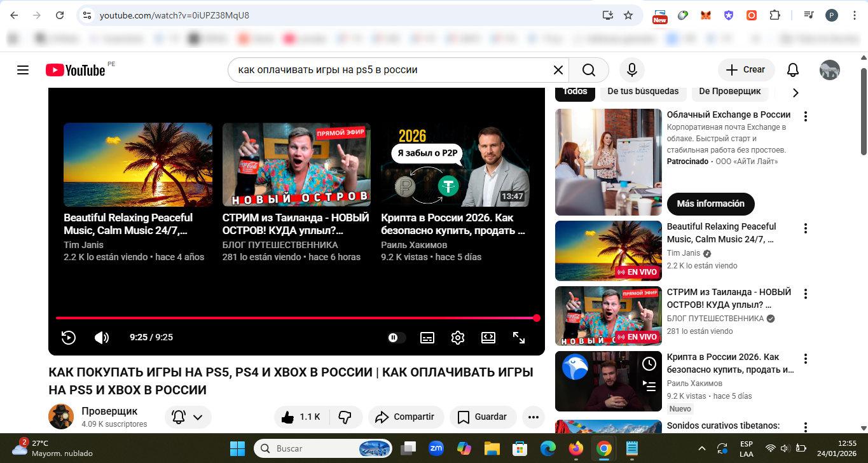Toggle subtitles in the player
868x463 pixels.
[x=427, y=338]
